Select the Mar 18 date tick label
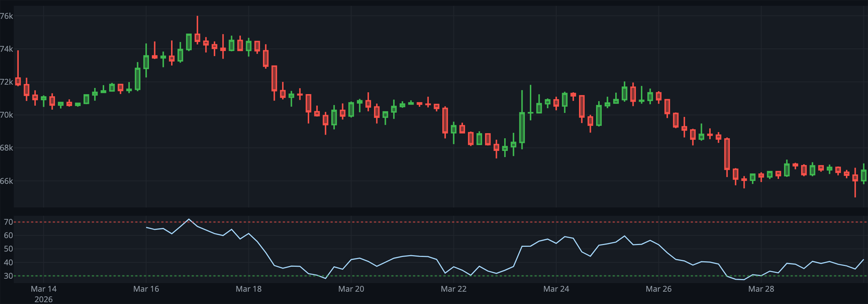This screenshot has height=304, width=868. pos(248,289)
